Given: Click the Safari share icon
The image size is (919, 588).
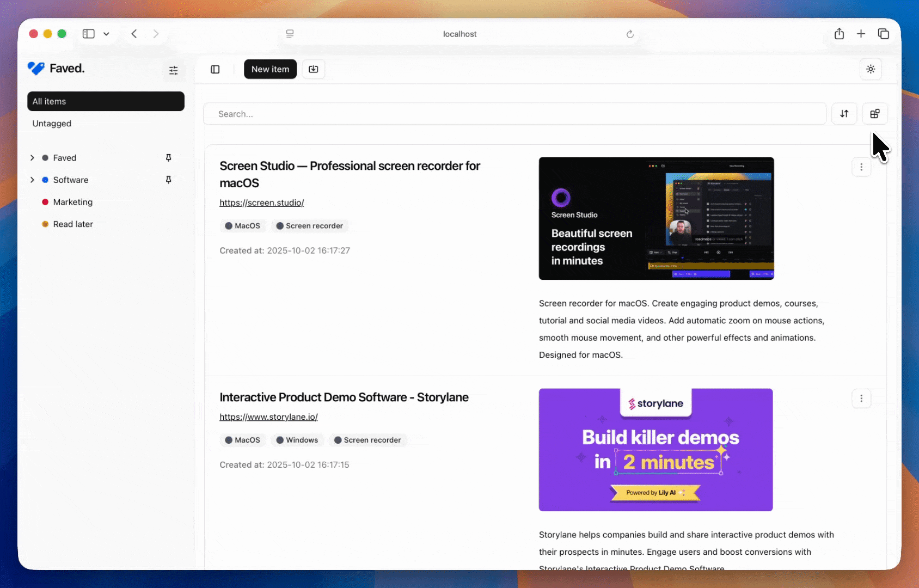Looking at the screenshot, I should click(839, 34).
